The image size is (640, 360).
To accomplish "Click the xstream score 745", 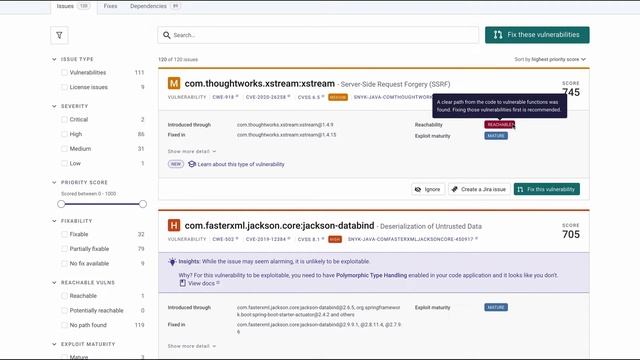I will pyautogui.click(x=571, y=92).
